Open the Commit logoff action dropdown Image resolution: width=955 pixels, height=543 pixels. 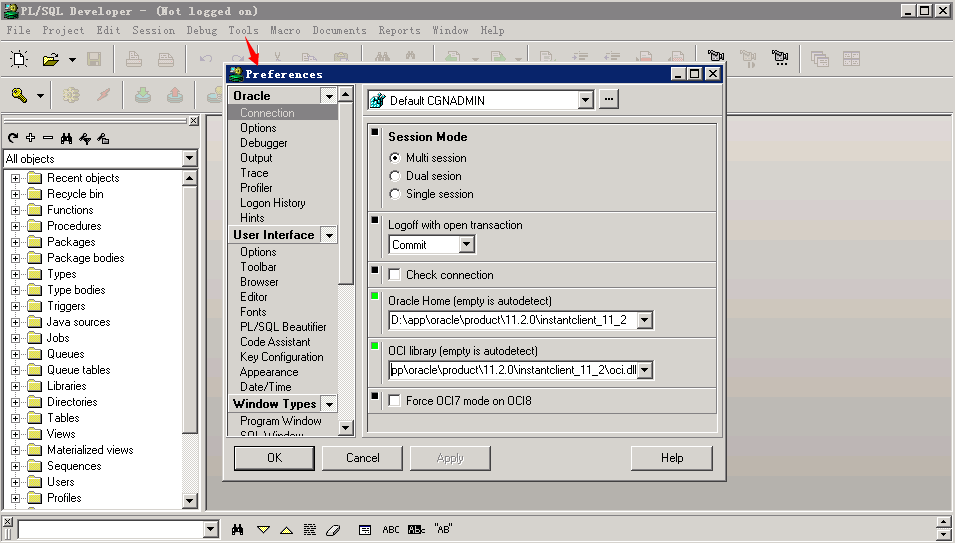click(467, 245)
